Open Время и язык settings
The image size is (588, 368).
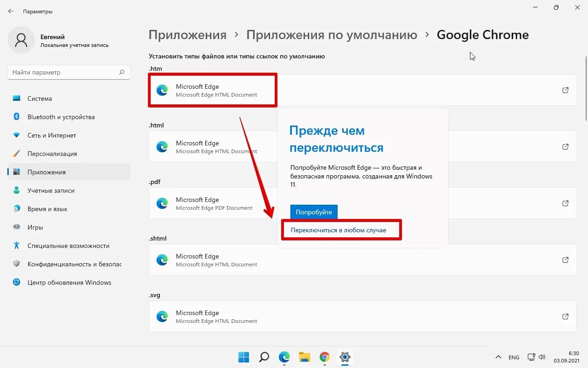click(69, 209)
